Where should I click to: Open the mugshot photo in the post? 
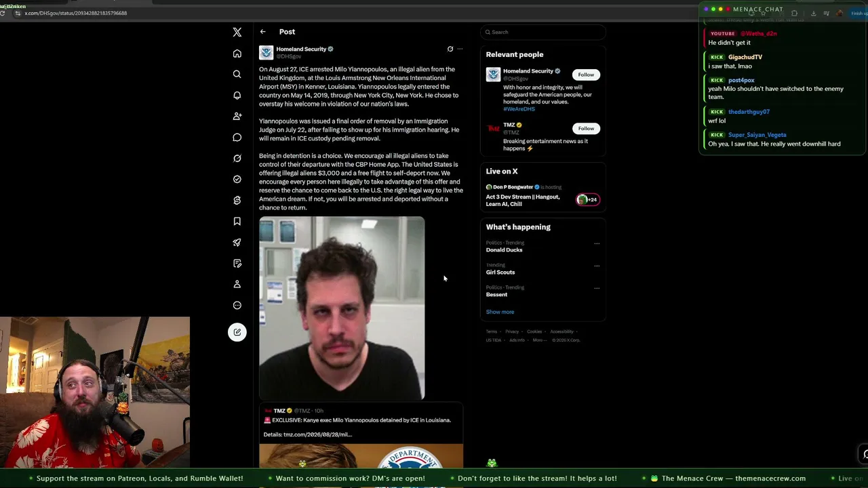[x=342, y=308]
